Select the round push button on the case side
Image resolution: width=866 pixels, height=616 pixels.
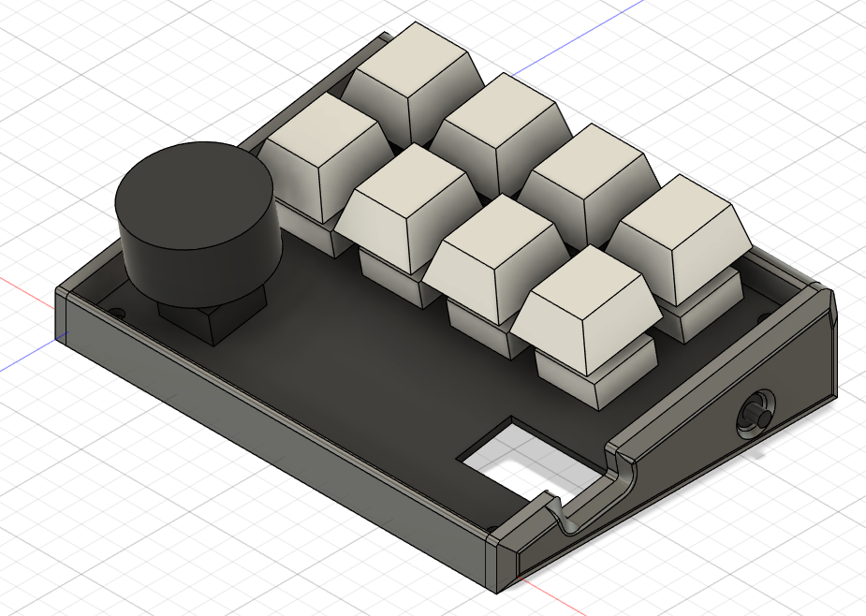point(756,416)
